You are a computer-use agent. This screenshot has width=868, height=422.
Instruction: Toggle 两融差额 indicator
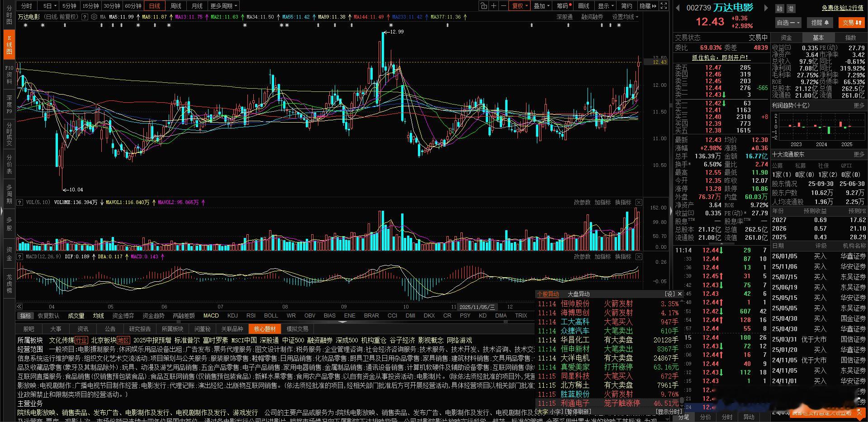[184, 316]
